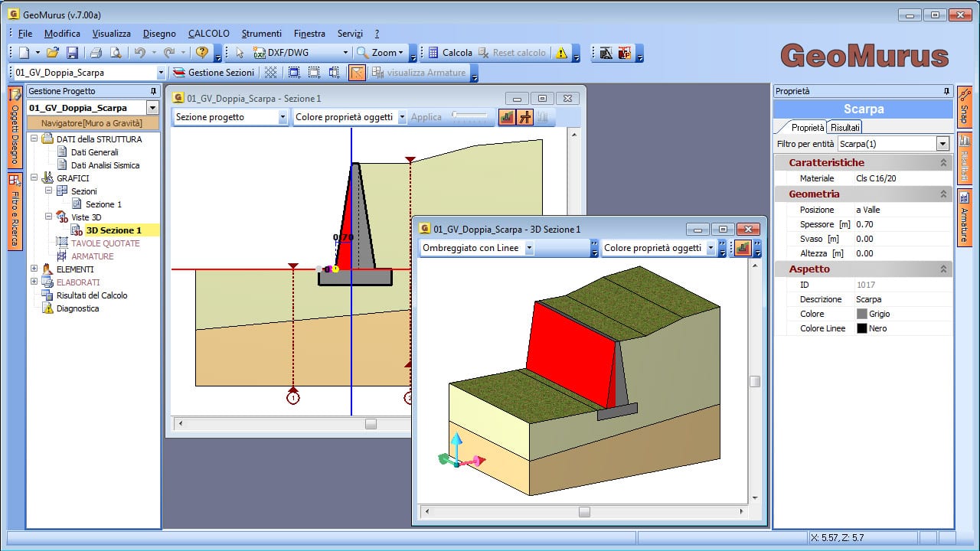
Task: Open the Modifica menu
Action: click(x=62, y=34)
